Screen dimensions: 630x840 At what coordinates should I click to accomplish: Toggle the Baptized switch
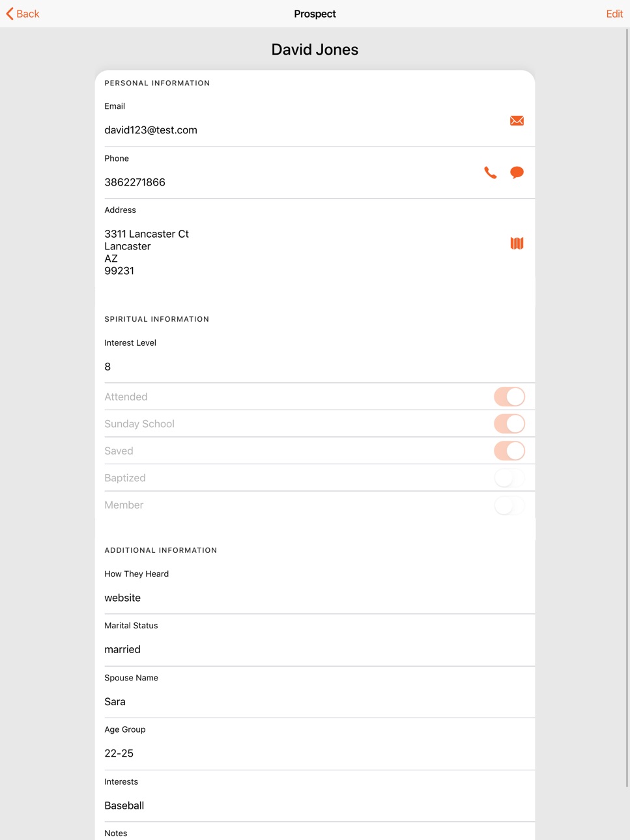pyautogui.click(x=509, y=478)
